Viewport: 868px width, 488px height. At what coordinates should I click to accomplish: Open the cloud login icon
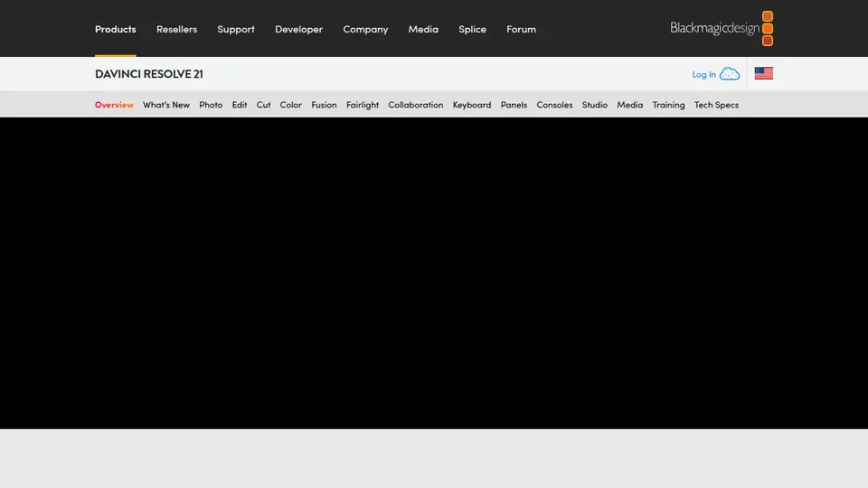pyautogui.click(x=730, y=74)
